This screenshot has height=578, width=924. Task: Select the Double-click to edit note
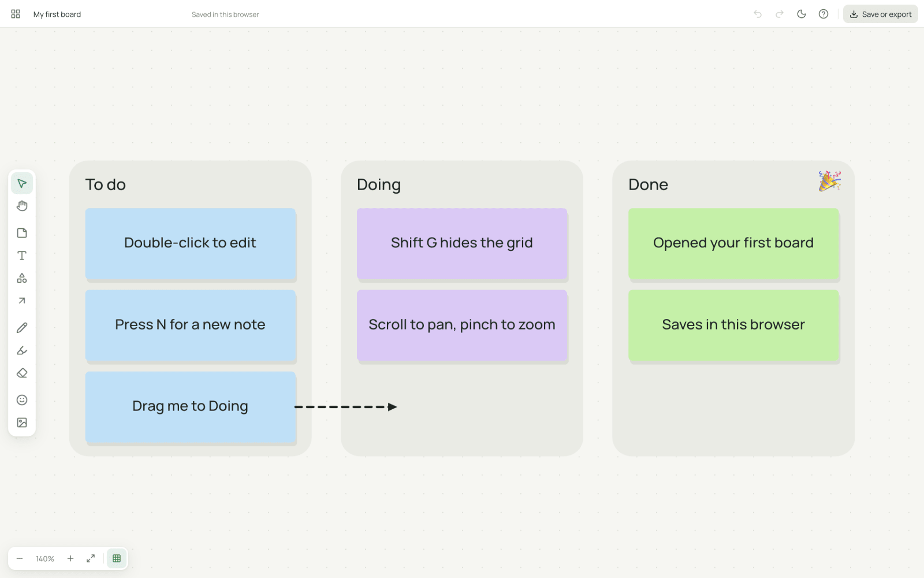pos(191,244)
